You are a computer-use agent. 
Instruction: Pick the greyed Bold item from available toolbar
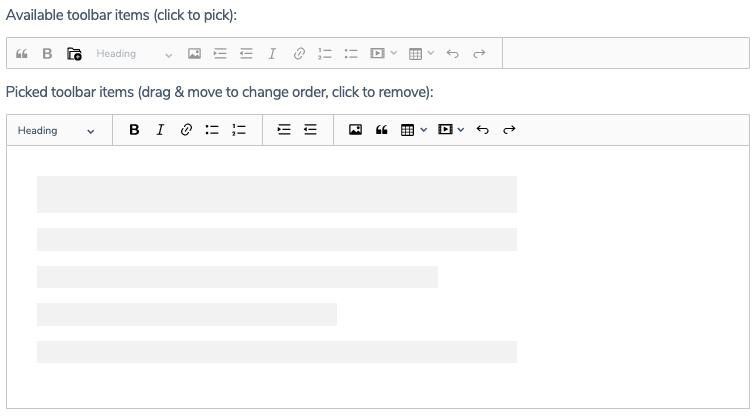coord(47,54)
